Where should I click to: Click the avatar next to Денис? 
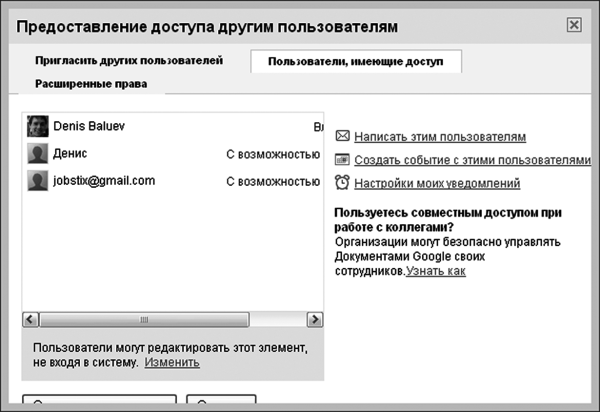(38, 154)
